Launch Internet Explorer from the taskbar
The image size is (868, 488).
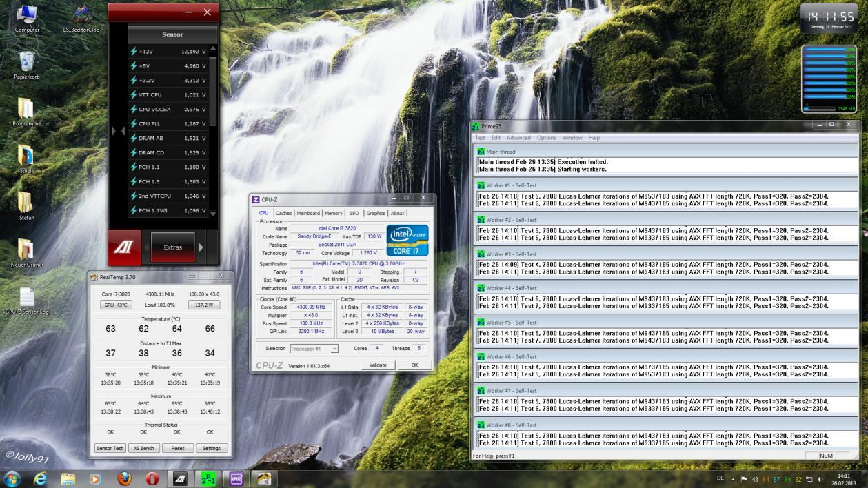[40, 478]
